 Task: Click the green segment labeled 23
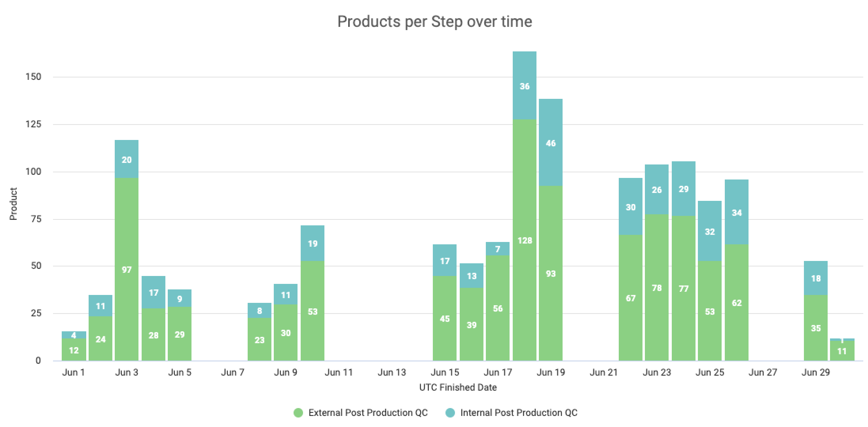coord(260,339)
